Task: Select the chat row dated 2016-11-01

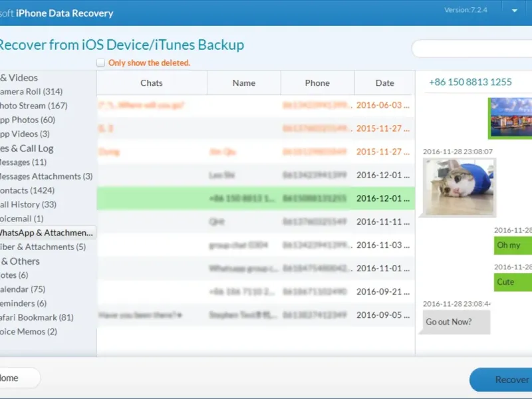Action: pyautogui.click(x=256, y=269)
